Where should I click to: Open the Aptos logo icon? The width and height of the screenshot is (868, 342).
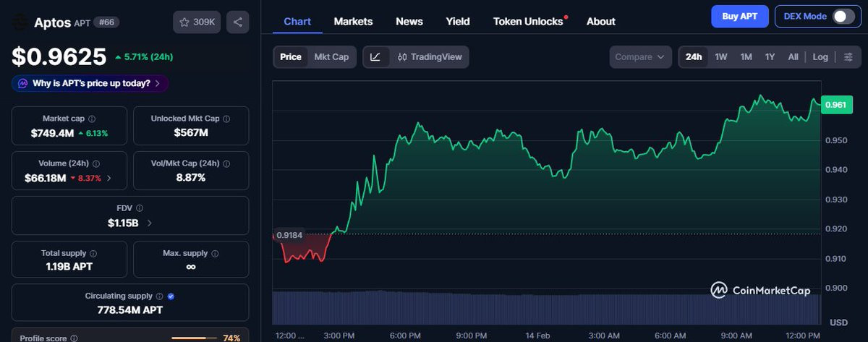point(20,22)
